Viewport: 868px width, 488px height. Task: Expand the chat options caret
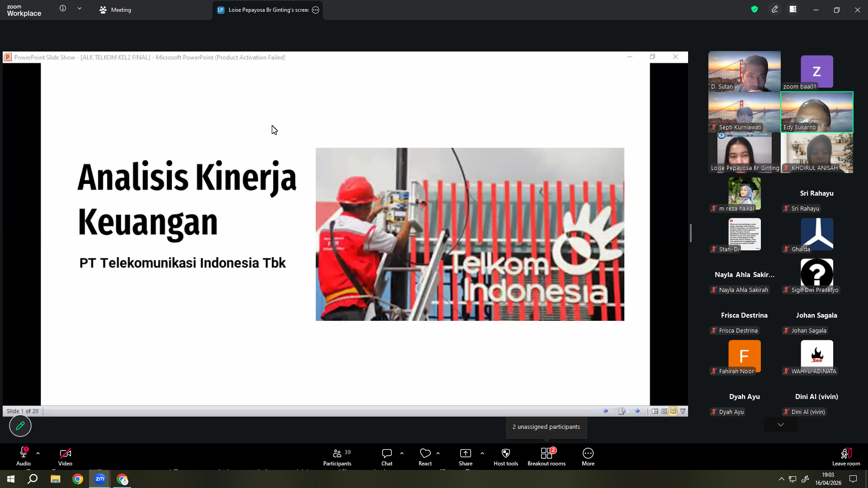[x=402, y=453]
